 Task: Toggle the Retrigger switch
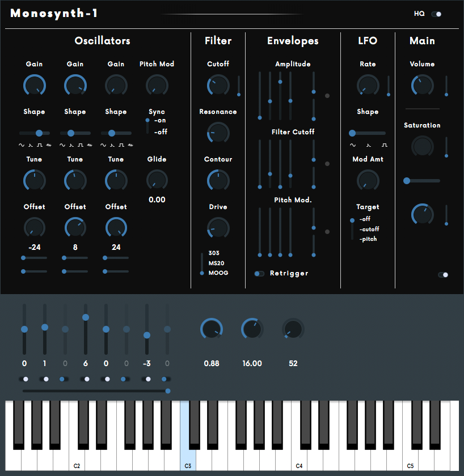point(259,274)
